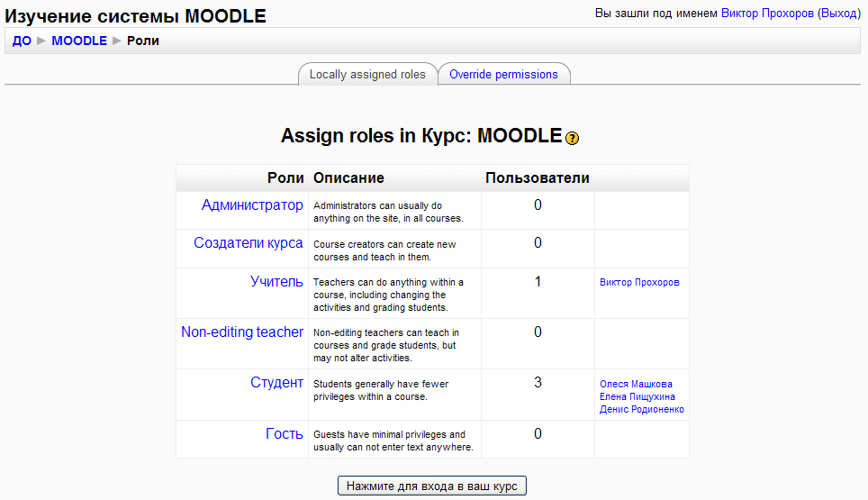The width and height of the screenshot is (868, 500).
Task: Click the user count 0 in the Администратор row
Action: click(538, 205)
